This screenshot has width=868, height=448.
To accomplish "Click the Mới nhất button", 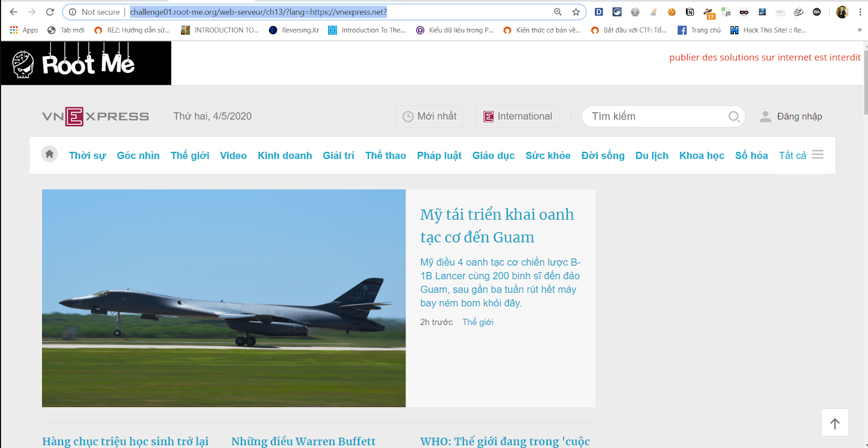I will (x=429, y=116).
